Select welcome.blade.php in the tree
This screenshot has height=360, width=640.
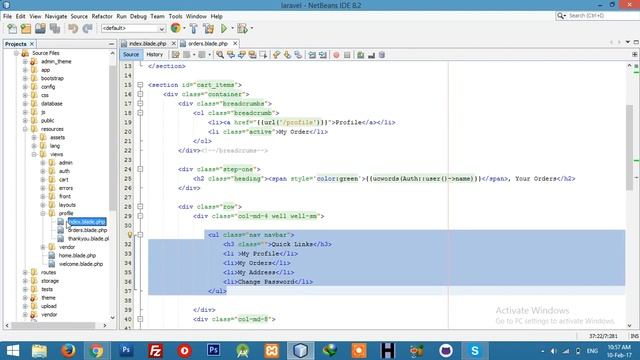(x=81, y=264)
